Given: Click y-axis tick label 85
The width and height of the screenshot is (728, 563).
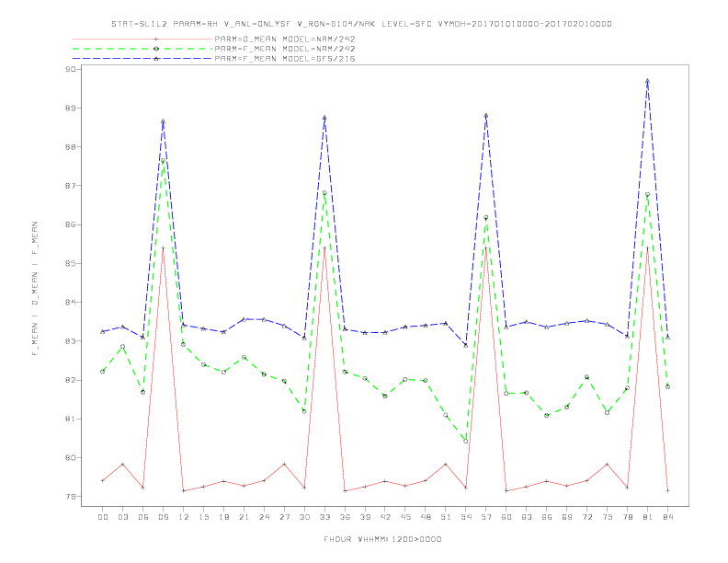Looking at the screenshot, I should (71, 263).
